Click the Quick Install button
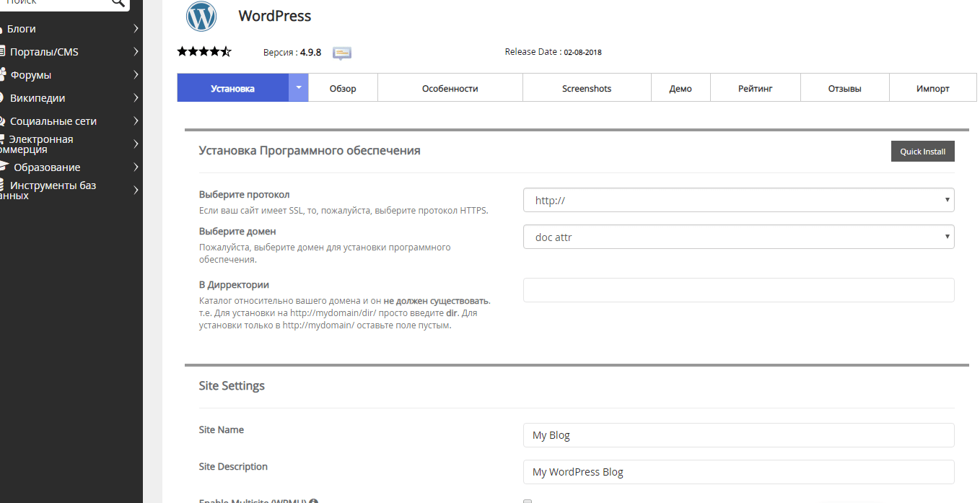This screenshot has width=980, height=503. 923,152
